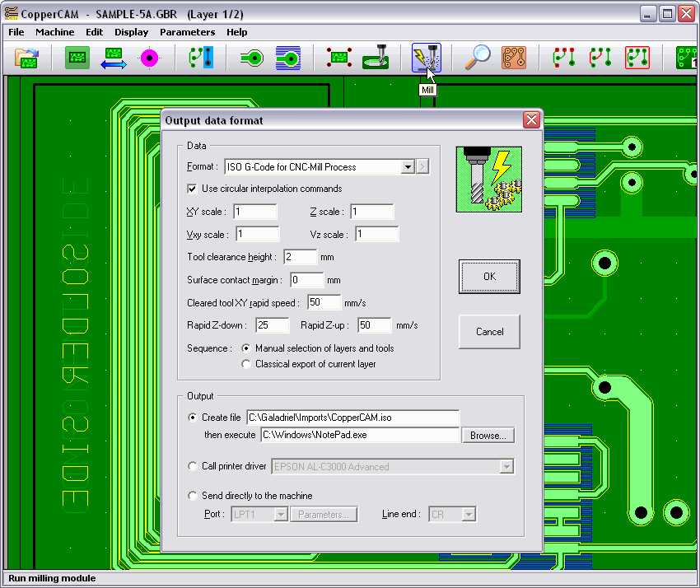Image resolution: width=700 pixels, height=588 pixels.
Task: Click the arrow button beside Format dropdown
Action: (x=423, y=167)
